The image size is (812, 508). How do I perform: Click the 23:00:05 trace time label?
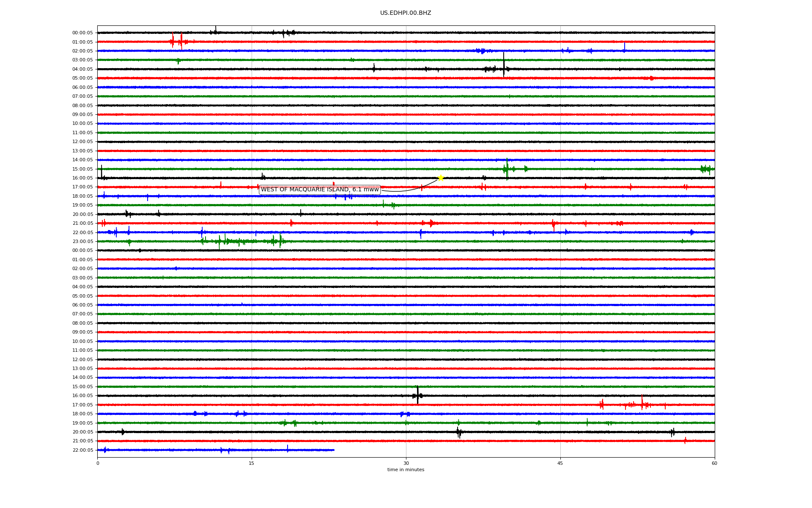(x=82, y=242)
